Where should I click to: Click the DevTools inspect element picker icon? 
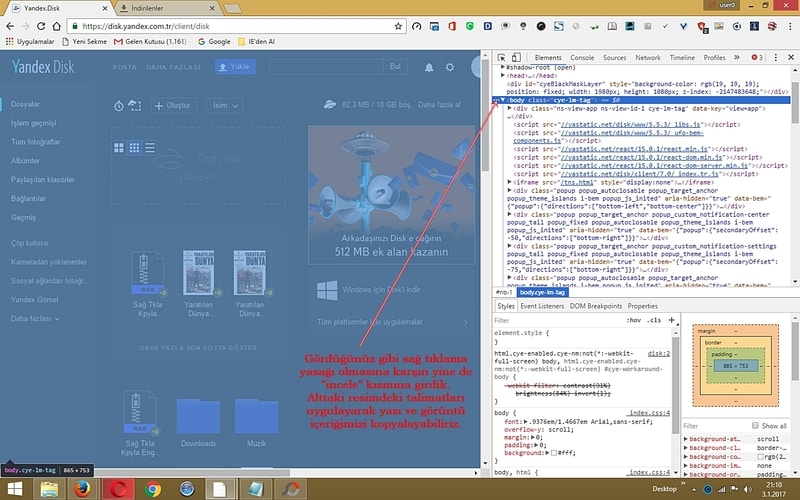(502, 57)
